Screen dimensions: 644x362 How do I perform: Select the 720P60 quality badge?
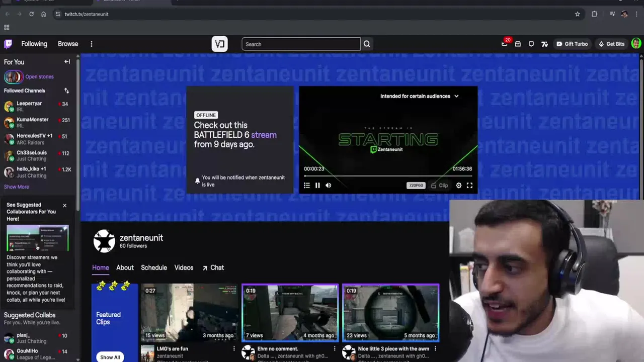(x=416, y=186)
